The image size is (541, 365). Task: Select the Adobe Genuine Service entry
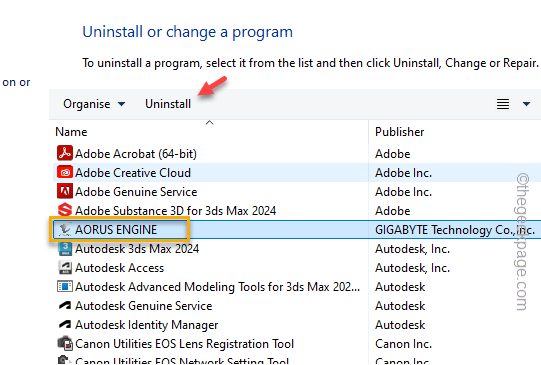click(136, 191)
